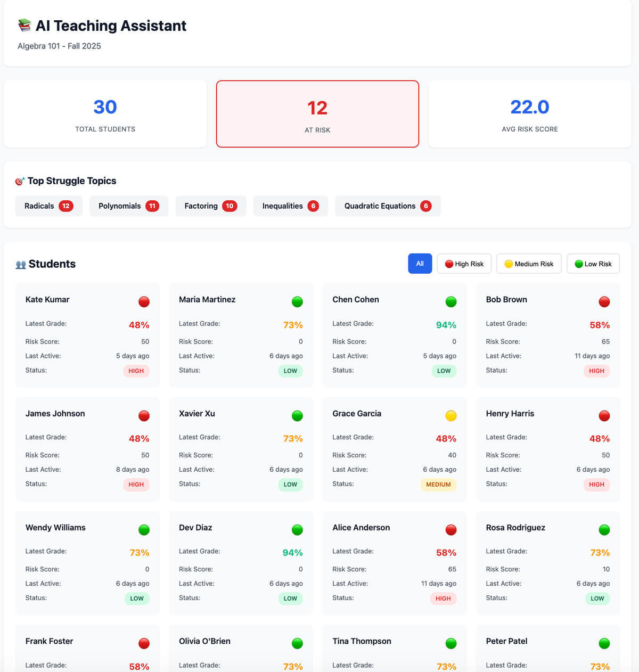Open Bob Brown's HIGH status badge
Viewport: 639px width, 672px height.
(x=596, y=371)
